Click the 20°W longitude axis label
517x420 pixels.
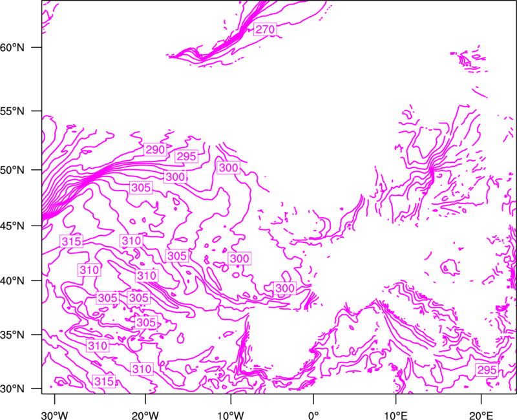point(145,415)
